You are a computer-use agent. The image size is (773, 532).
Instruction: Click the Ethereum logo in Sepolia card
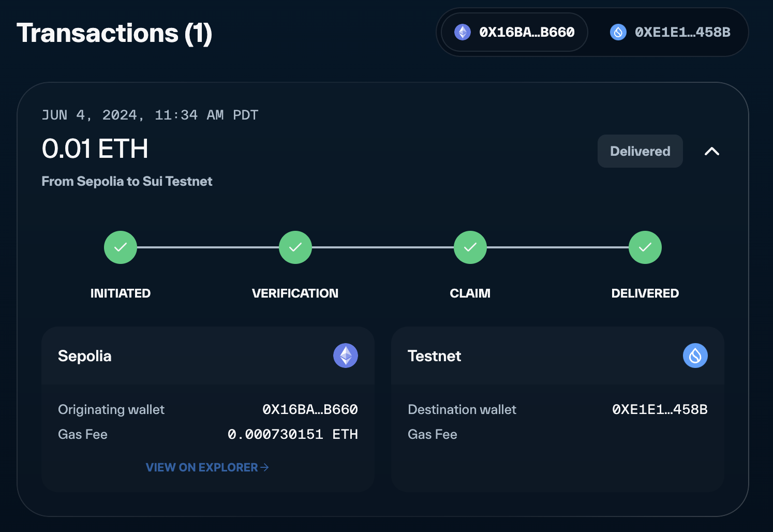coord(346,356)
